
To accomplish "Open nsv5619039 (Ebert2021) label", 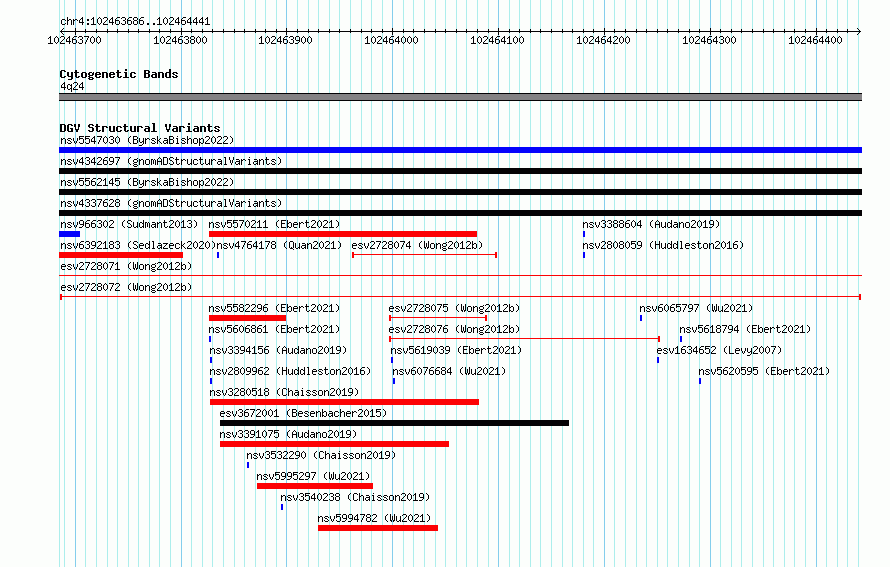I will (x=456, y=350).
